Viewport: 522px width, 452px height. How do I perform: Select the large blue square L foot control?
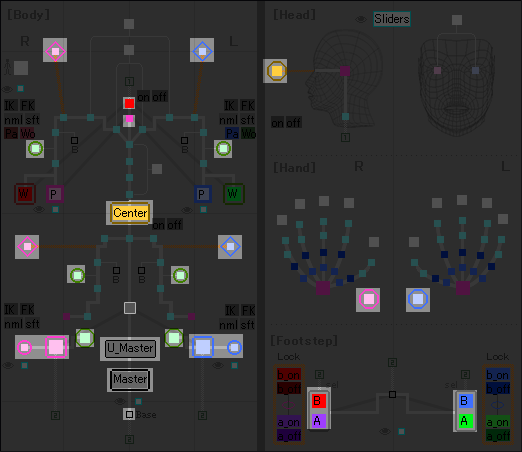pos(202,347)
